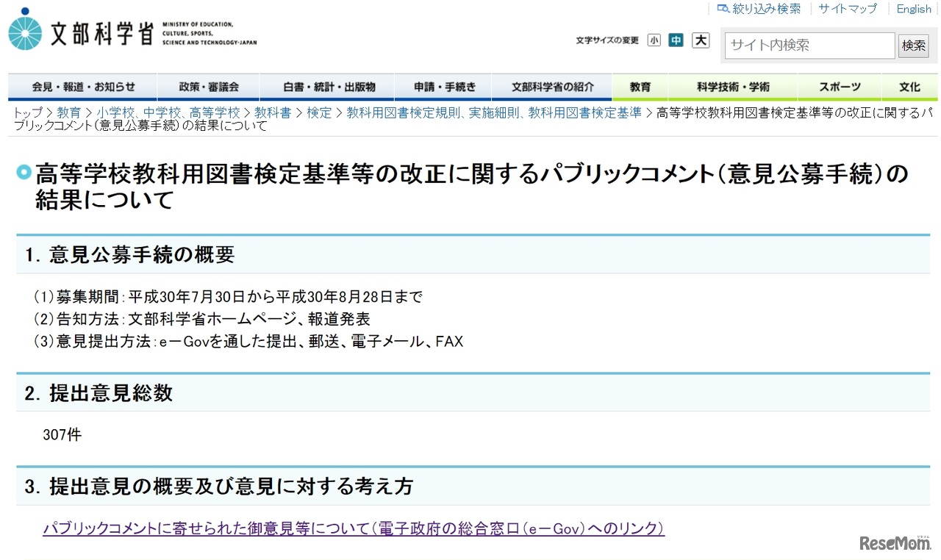Select the 大 large font size
This screenshot has width=941, height=560.
(x=700, y=40)
